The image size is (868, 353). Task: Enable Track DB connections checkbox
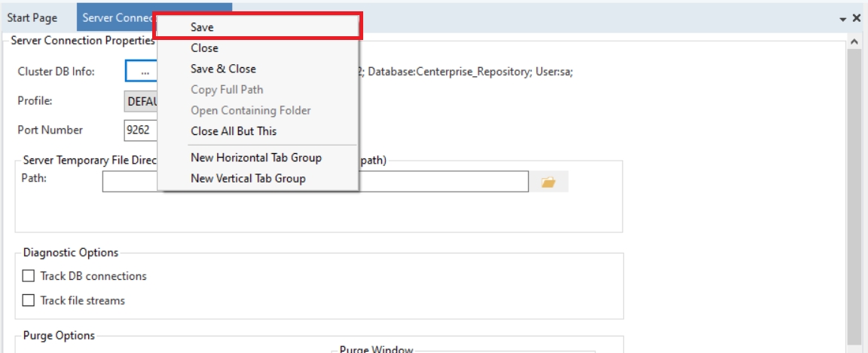coord(29,276)
